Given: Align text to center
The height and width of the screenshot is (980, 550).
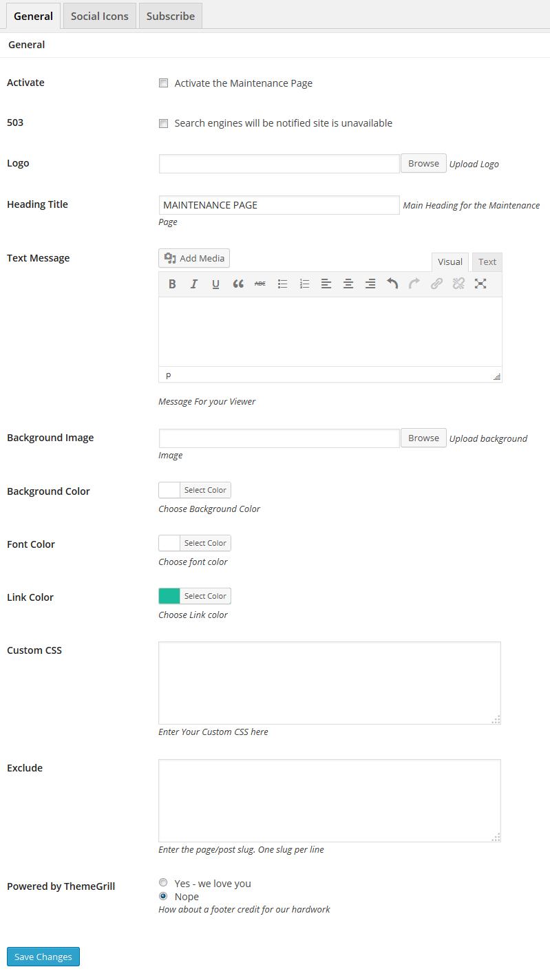Looking at the screenshot, I should point(348,284).
